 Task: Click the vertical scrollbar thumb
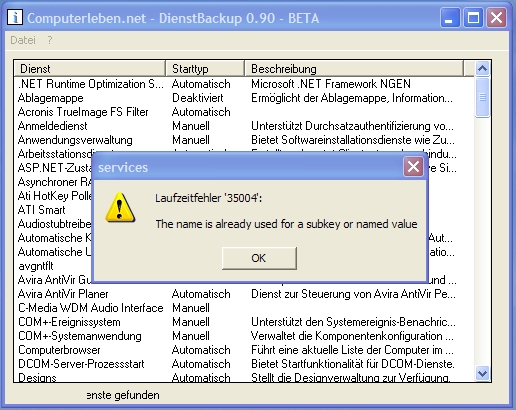[x=482, y=98]
